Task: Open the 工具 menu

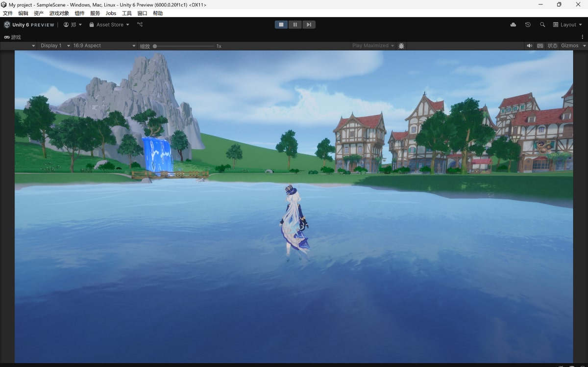Action: pyautogui.click(x=127, y=13)
